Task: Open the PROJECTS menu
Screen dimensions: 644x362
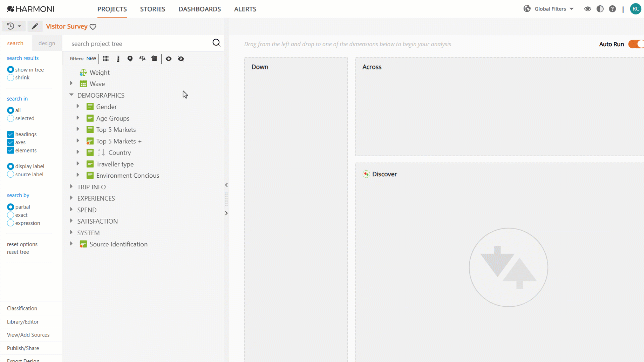Action: click(x=112, y=9)
